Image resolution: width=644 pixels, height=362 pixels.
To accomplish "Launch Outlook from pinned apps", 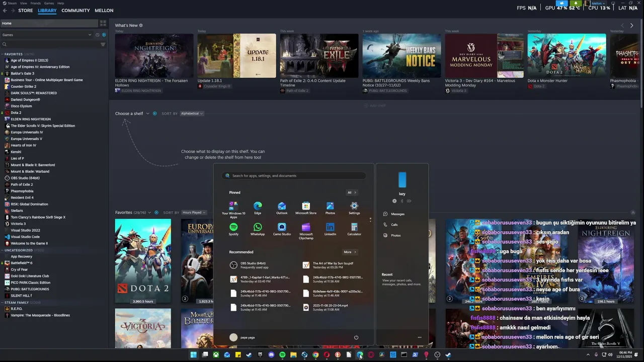I will [x=282, y=208].
